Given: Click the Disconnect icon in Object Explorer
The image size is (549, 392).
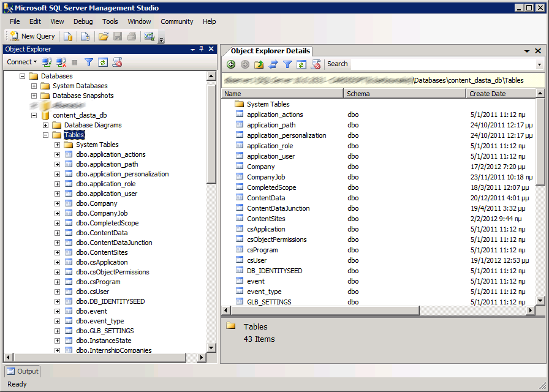Looking at the screenshot, I should (x=61, y=62).
